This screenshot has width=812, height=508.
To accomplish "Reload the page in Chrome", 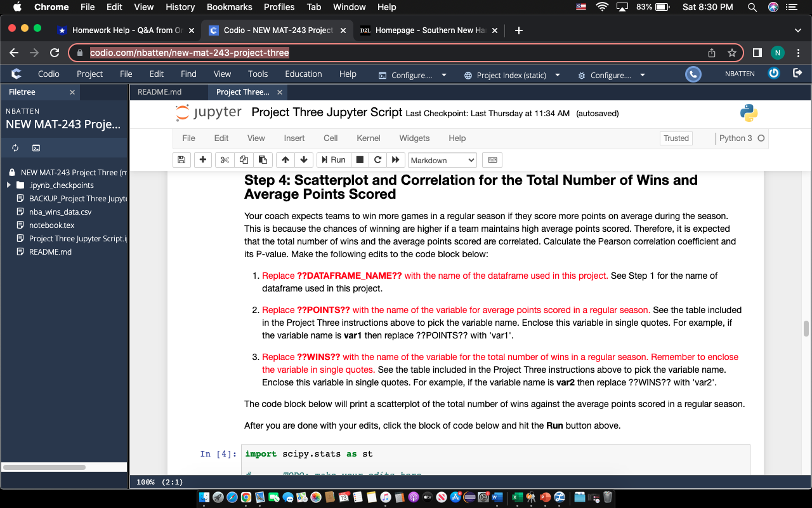I will (x=55, y=53).
